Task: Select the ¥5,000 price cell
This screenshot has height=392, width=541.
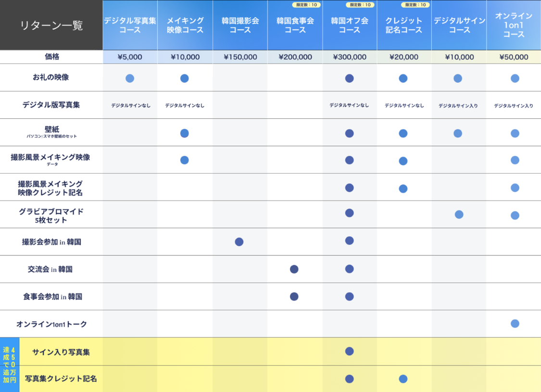Action: point(130,57)
